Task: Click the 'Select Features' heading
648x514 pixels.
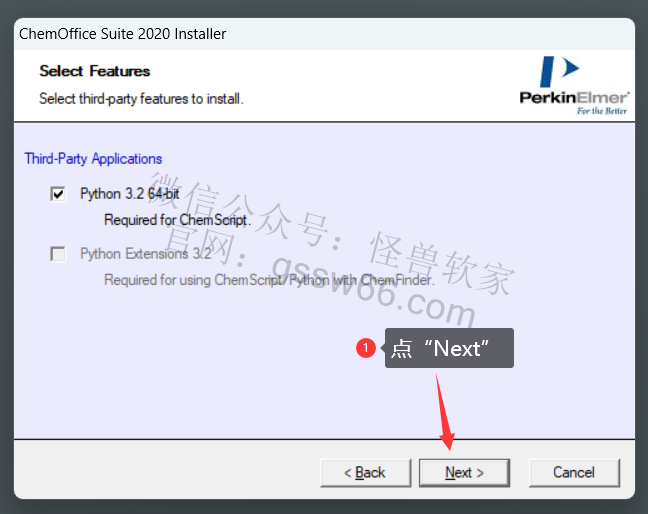Action: tap(95, 71)
